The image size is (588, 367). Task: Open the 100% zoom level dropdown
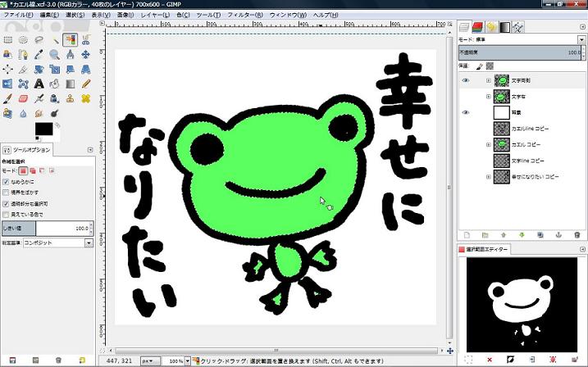point(187,361)
